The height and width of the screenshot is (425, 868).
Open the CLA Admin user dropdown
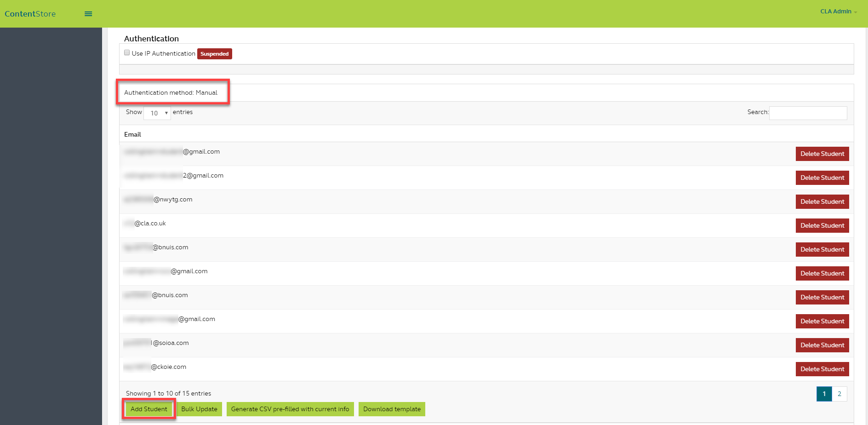838,11
